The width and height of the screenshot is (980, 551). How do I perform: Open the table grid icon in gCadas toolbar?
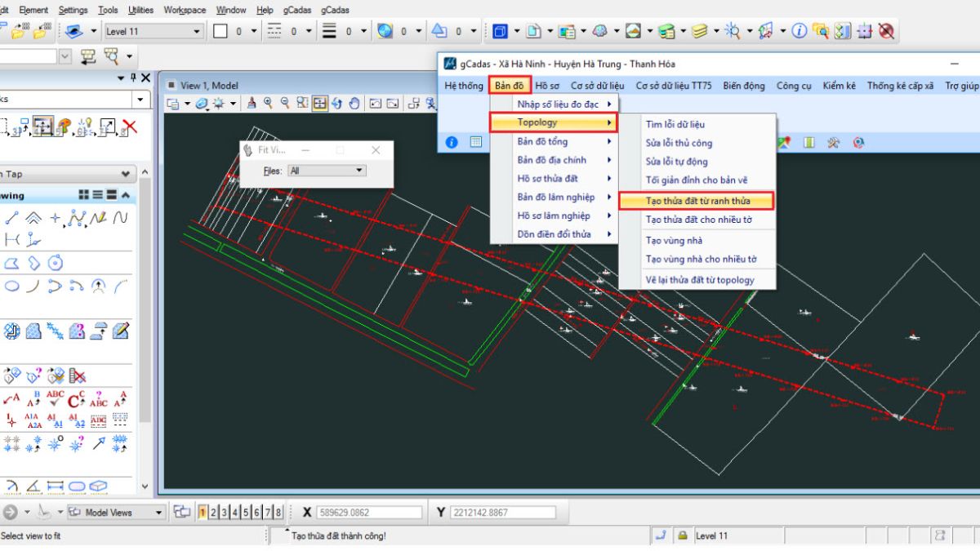point(476,142)
